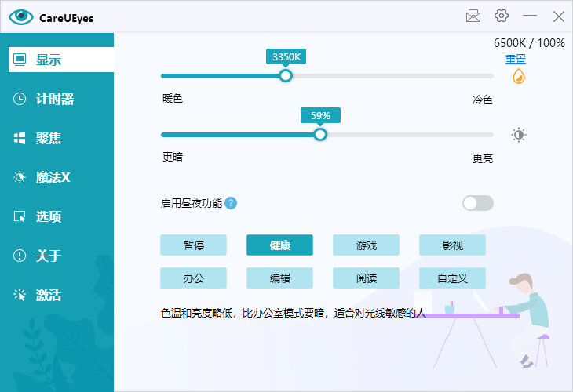Click the monitor icon beside 显示
This screenshot has width=573, height=392.
coord(20,60)
